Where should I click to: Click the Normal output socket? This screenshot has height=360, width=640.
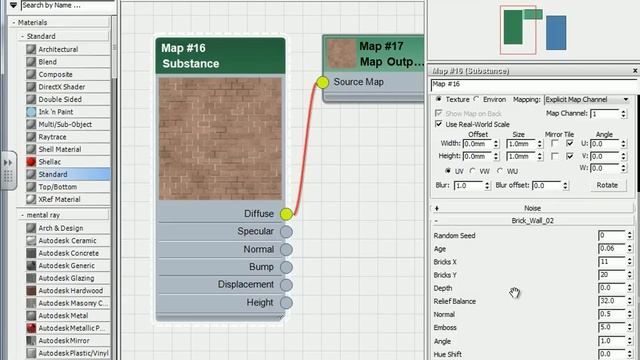(x=287, y=249)
